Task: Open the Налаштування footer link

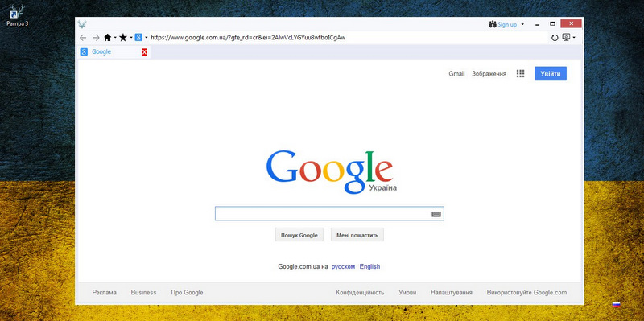Action: 452,293
